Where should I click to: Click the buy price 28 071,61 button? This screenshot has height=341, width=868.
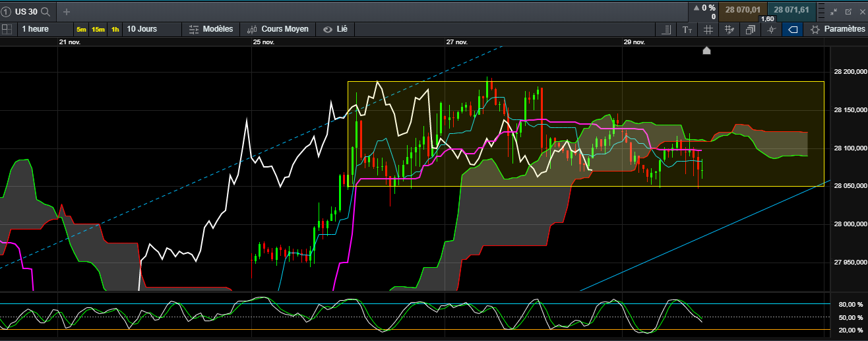pyautogui.click(x=791, y=9)
